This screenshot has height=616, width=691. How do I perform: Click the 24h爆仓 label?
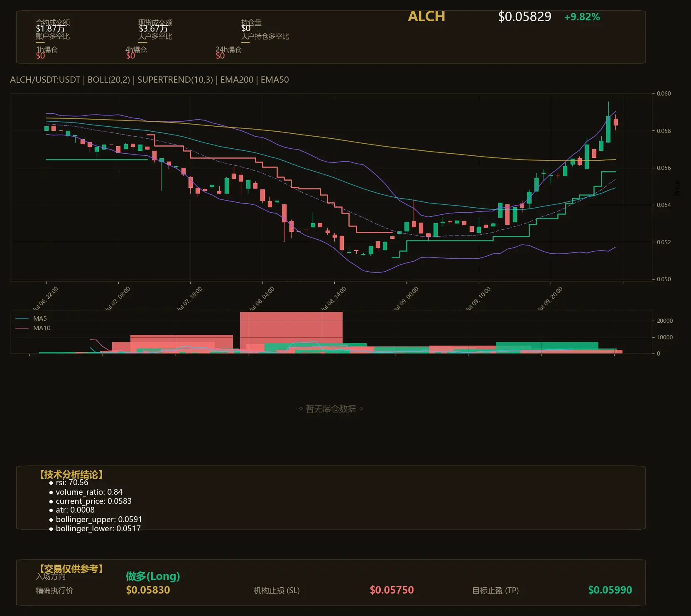(228, 50)
